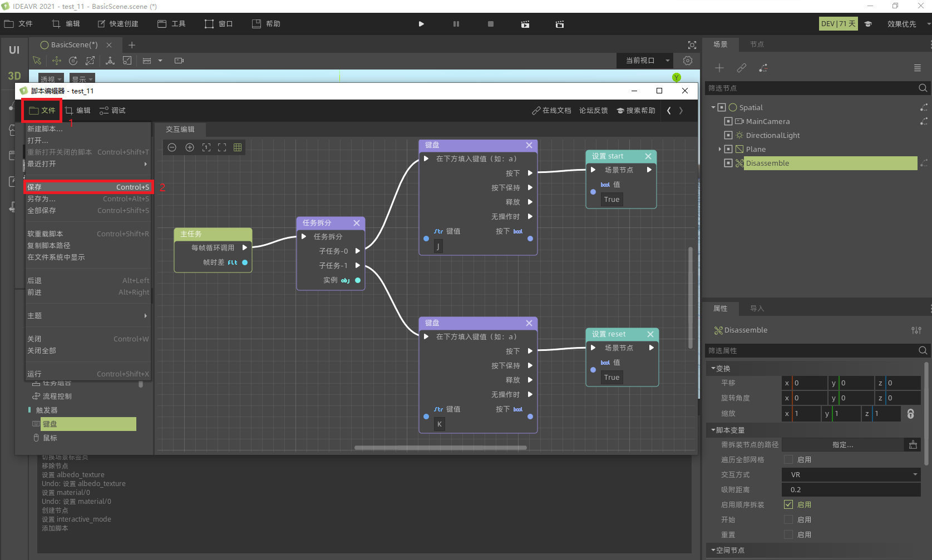Open viewport settings gear icon
The height and width of the screenshot is (560, 932).
coord(688,61)
